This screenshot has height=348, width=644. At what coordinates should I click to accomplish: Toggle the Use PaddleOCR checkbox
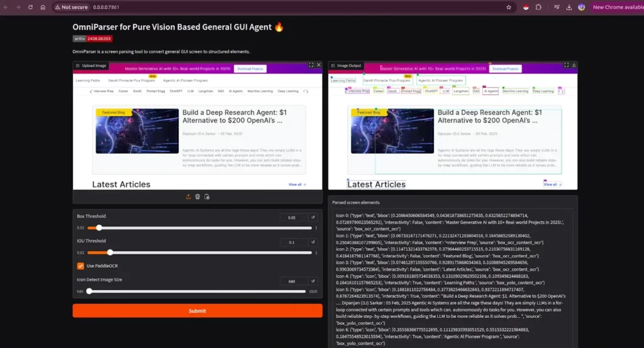coord(80,266)
